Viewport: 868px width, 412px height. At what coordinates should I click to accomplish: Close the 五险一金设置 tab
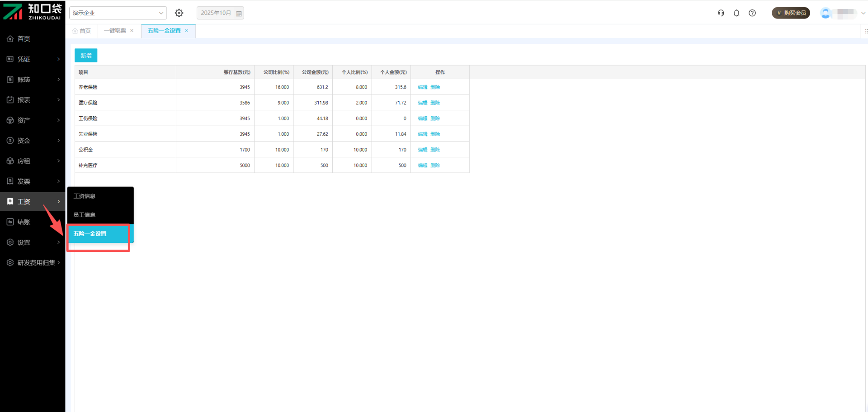pyautogui.click(x=187, y=31)
